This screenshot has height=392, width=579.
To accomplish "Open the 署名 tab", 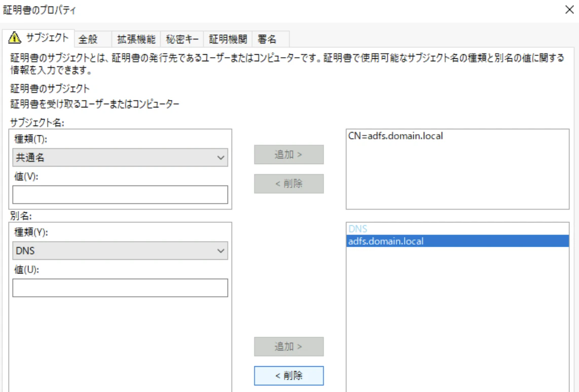I will [271, 39].
